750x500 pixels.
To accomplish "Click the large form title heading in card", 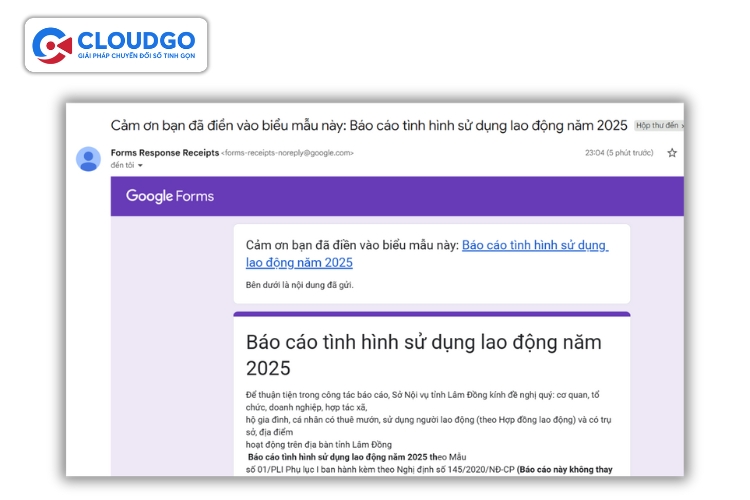I will 424,354.
